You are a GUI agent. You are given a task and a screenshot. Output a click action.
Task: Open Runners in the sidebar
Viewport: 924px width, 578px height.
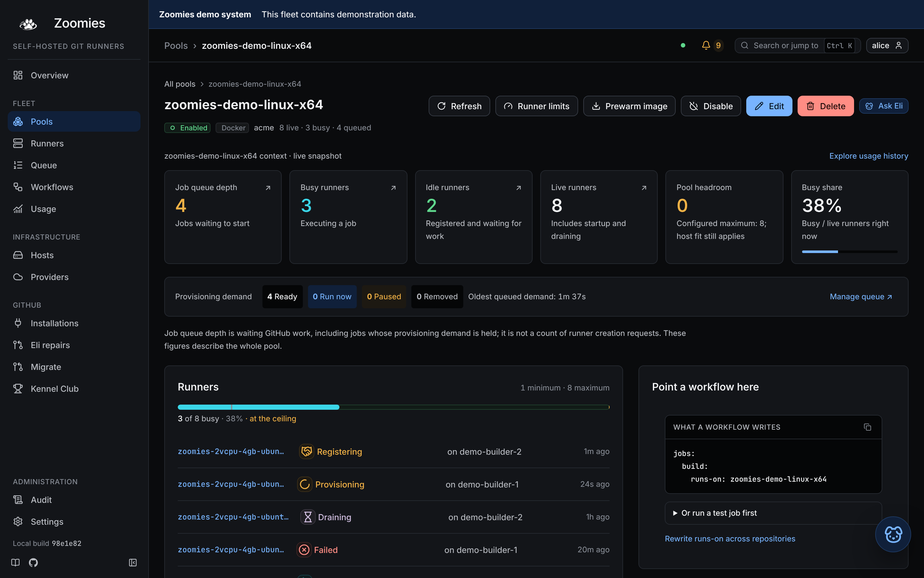pos(74,143)
